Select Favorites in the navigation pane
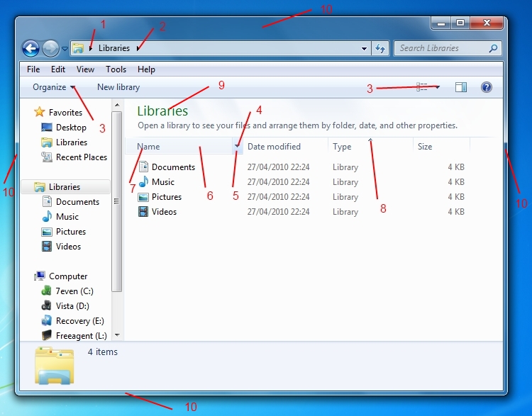 (x=65, y=112)
